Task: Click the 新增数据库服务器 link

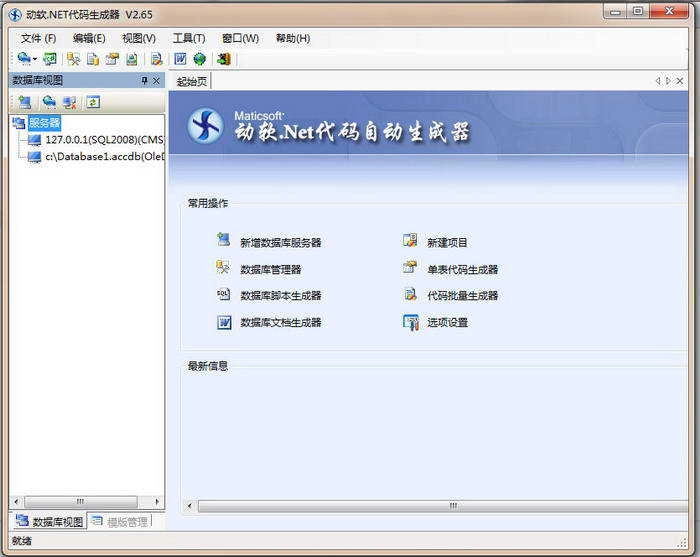Action: 280,243
